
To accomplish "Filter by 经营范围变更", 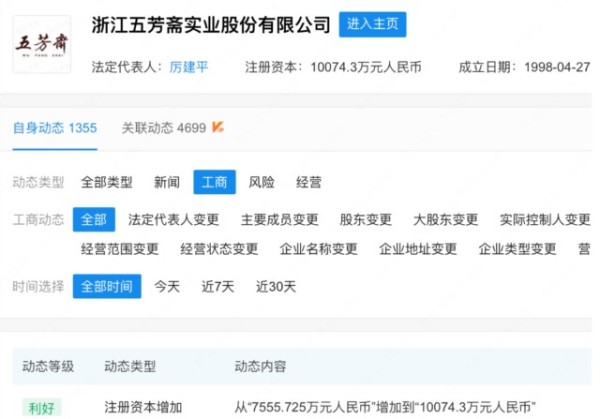I will (x=119, y=249).
